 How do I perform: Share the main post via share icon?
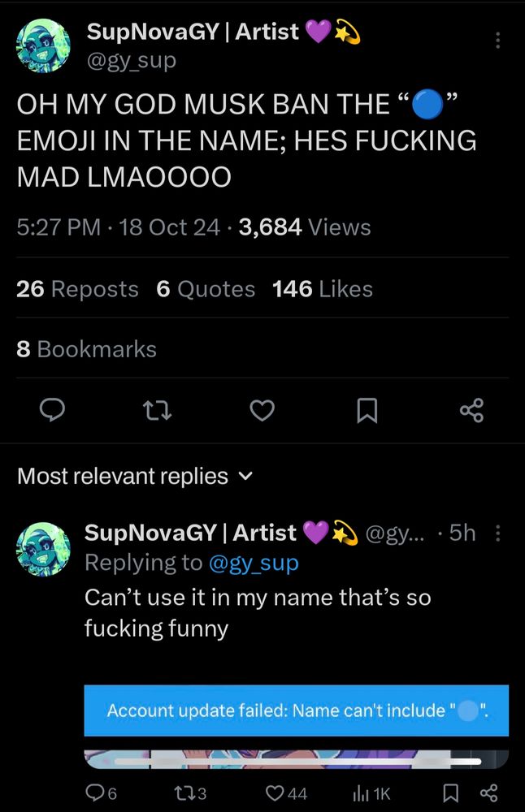(x=471, y=410)
